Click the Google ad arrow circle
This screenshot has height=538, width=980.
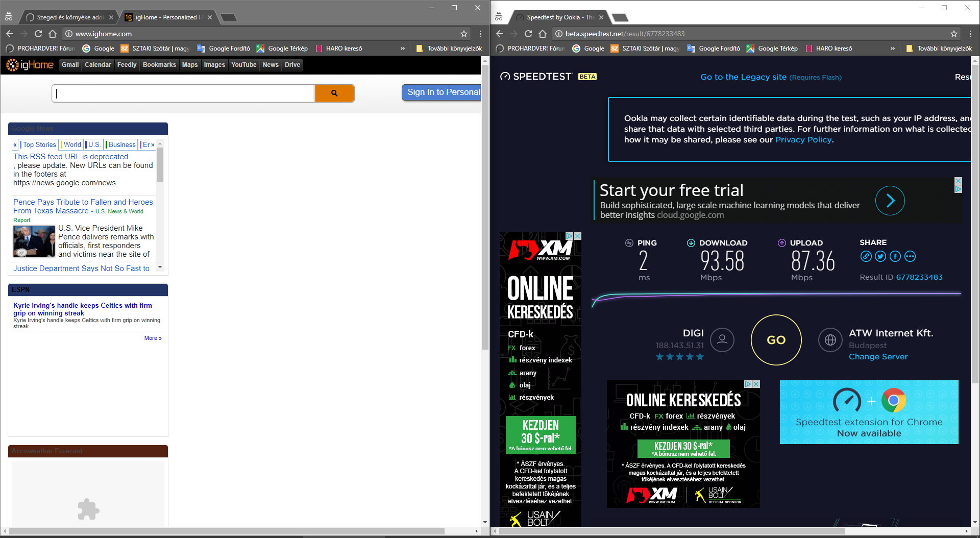890,201
